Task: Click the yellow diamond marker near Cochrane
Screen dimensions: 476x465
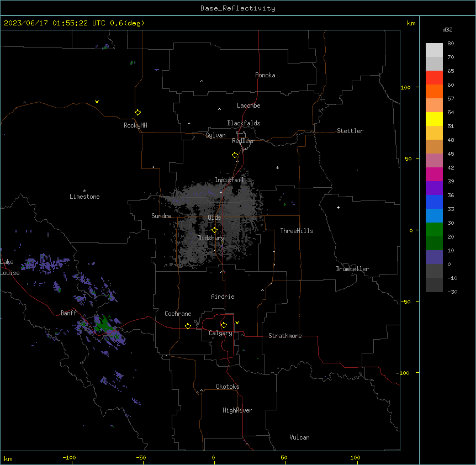Action: tap(188, 326)
